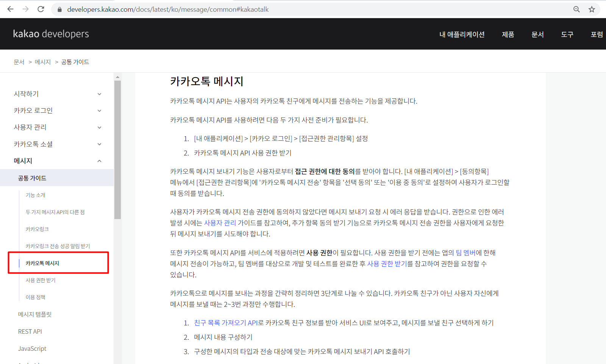Image resolution: width=606 pixels, height=364 pixels.
Task: Click the 공통 가이드 breadcrumb item
Action: coord(75,62)
